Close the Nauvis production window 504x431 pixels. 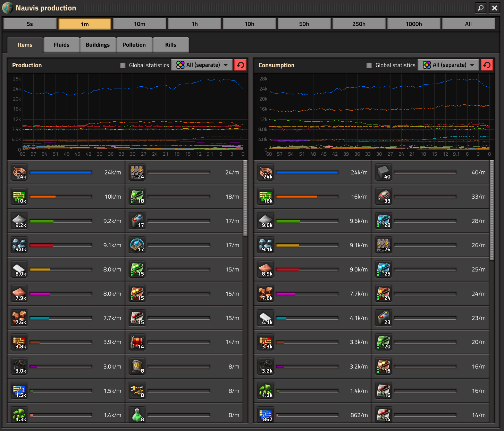495,8
